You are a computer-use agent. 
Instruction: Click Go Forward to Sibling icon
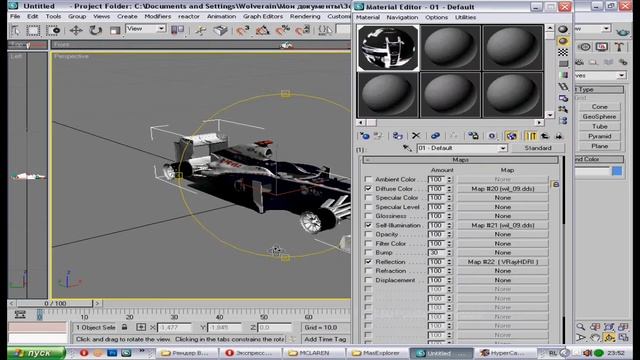(x=558, y=136)
